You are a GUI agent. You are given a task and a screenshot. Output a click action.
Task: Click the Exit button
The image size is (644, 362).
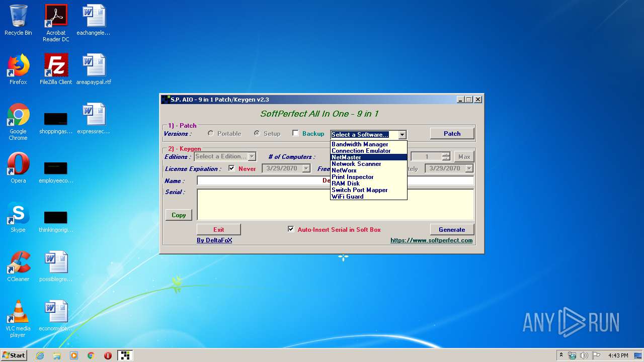218,229
